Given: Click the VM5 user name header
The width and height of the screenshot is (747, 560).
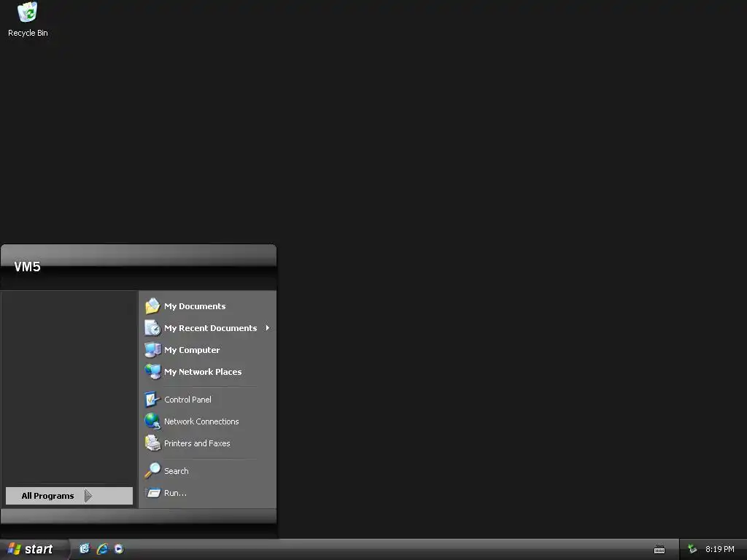Looking at the screenshot, I should point(27,267).
